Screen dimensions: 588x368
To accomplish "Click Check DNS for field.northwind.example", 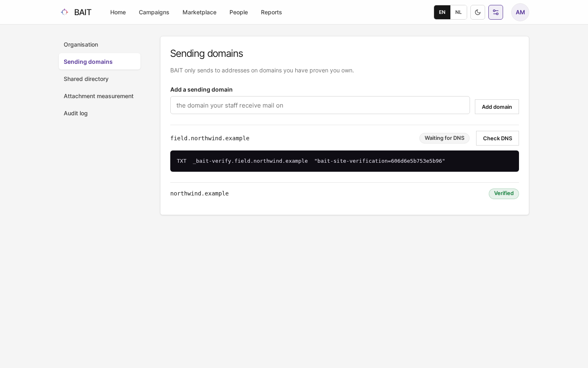I will coord(497,138).
